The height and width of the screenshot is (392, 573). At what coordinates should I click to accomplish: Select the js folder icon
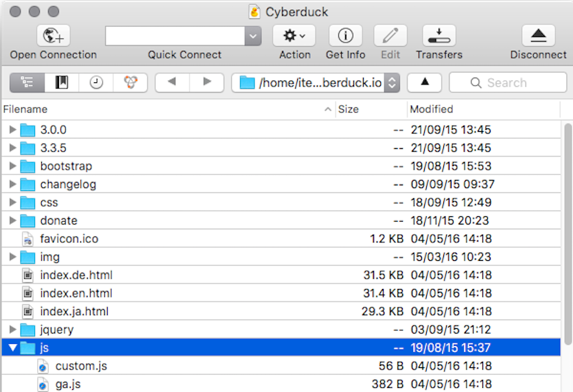27,348
